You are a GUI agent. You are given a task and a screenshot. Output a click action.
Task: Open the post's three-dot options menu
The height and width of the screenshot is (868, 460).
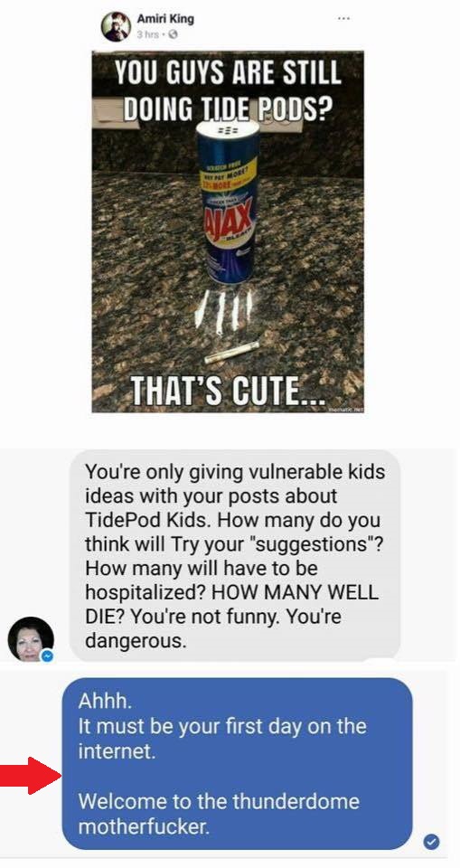(343, 18)
